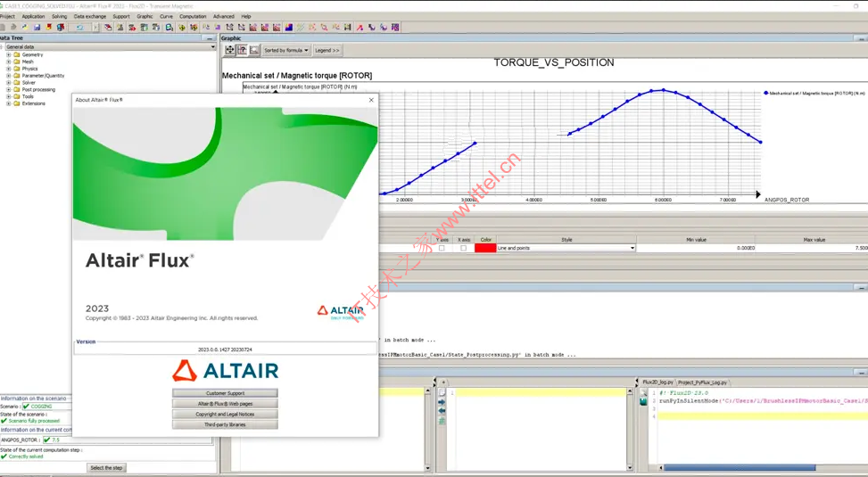Enable the X axis checkbox for the curve

point(463,248)
